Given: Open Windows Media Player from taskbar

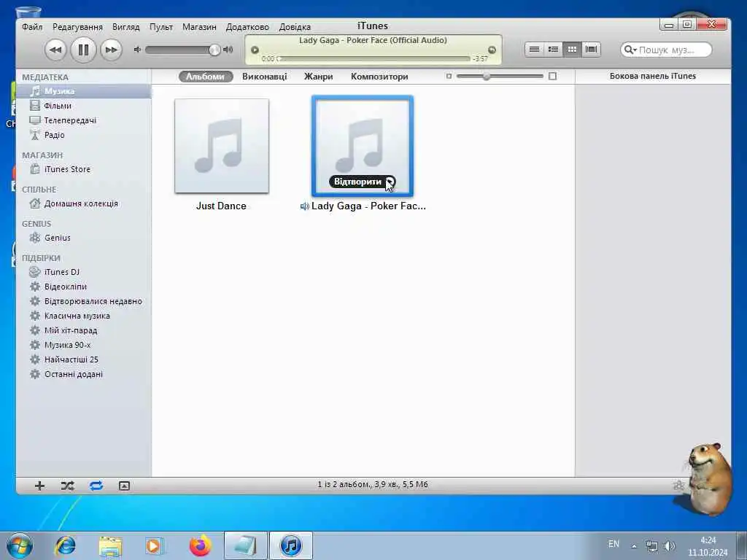Looking at the screenshot, I should (154, 545).
